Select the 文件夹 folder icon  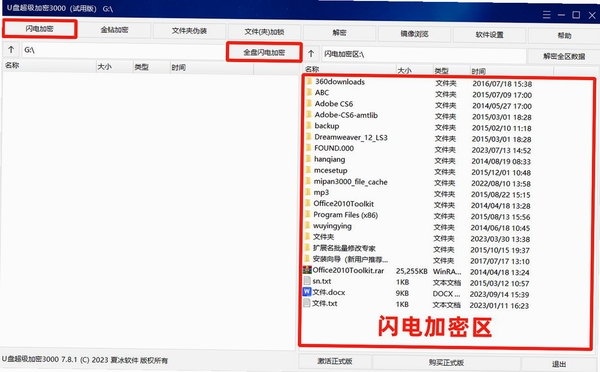point(308,237)
